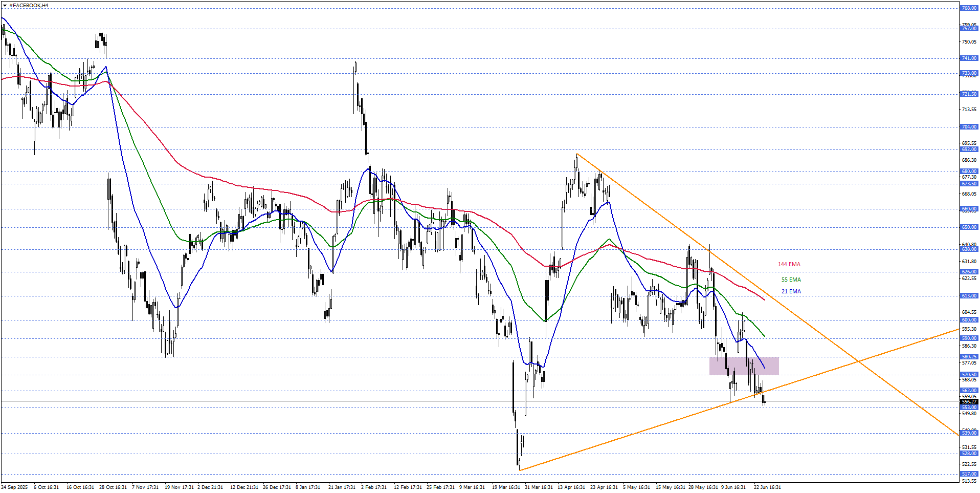Click the 549.80 price scale value
This screenshot has height=493, width=980.
click(969, 414)
